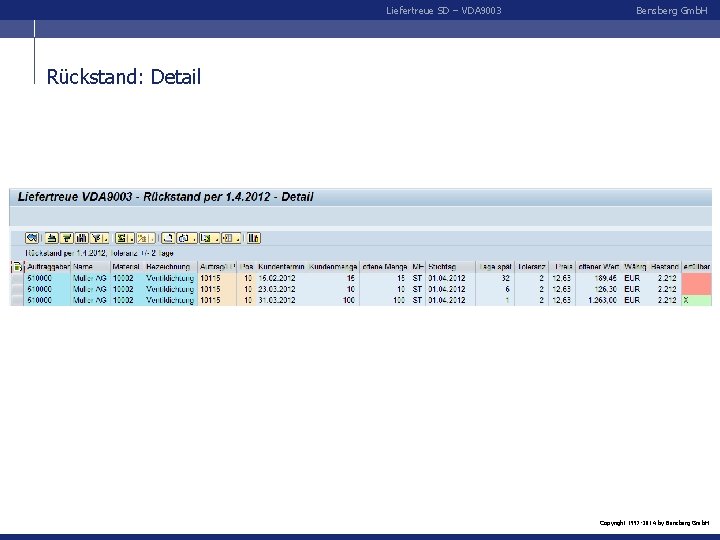This screenshot has width=720, height=540.
Task: Click the Bestand column header
Action: click(664, 266)
